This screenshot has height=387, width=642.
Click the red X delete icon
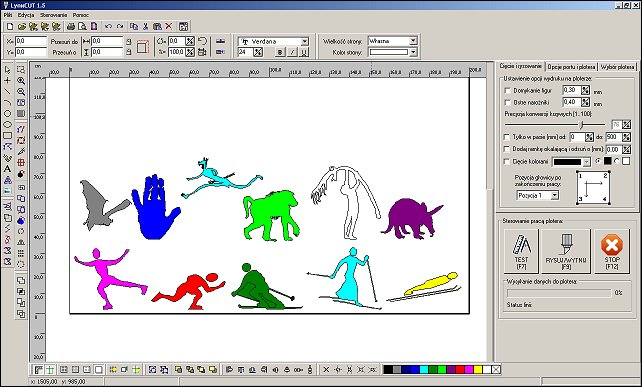point(169,27)
